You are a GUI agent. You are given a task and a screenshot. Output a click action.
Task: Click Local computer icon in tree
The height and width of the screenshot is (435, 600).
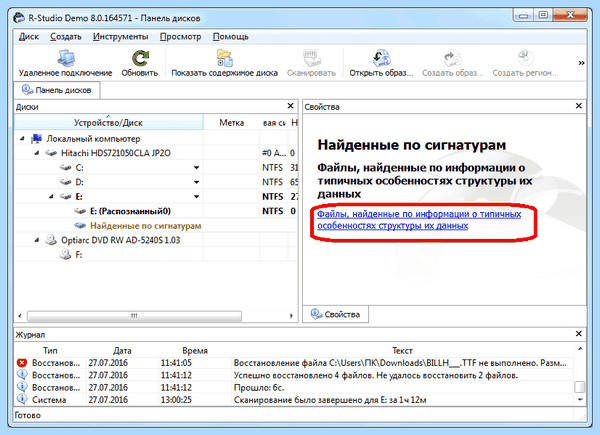coord(37,138)
